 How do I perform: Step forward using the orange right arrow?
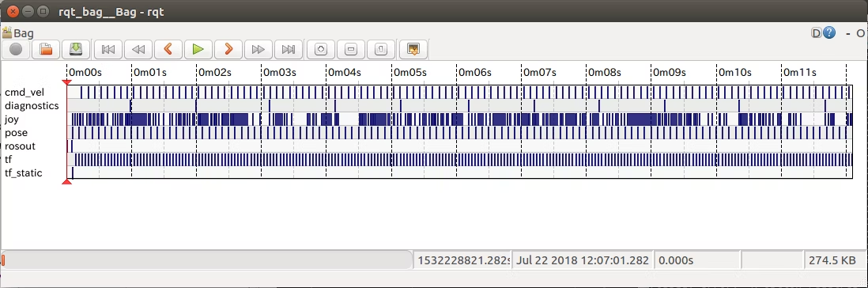(x=228, y=49)
